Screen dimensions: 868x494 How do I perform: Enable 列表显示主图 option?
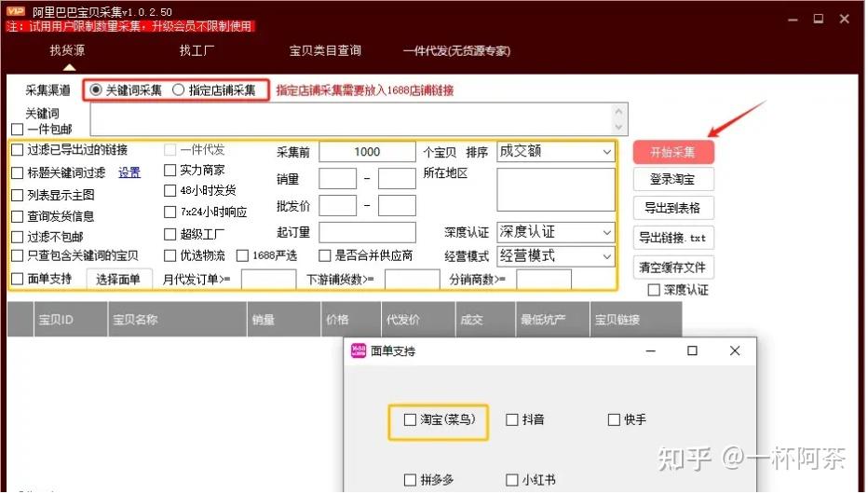click(17, 195)
